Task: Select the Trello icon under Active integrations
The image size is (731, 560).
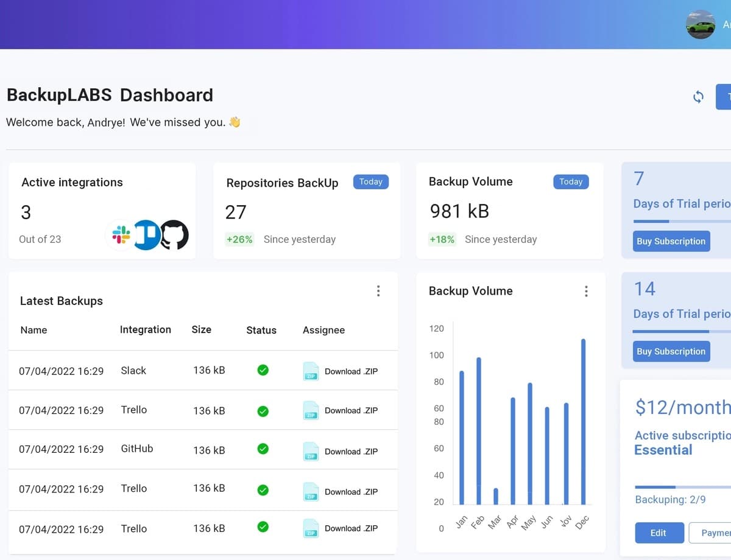Action: (x=146, y=234)
